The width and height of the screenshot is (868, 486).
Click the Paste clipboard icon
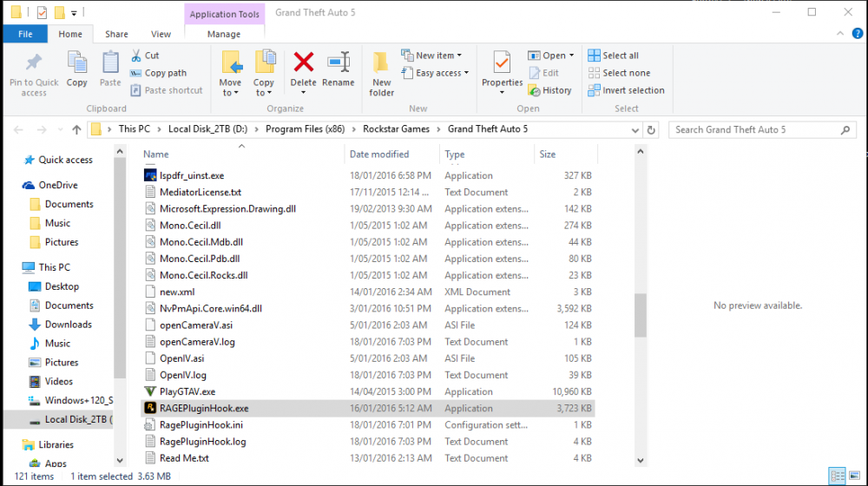pos(110,69)
